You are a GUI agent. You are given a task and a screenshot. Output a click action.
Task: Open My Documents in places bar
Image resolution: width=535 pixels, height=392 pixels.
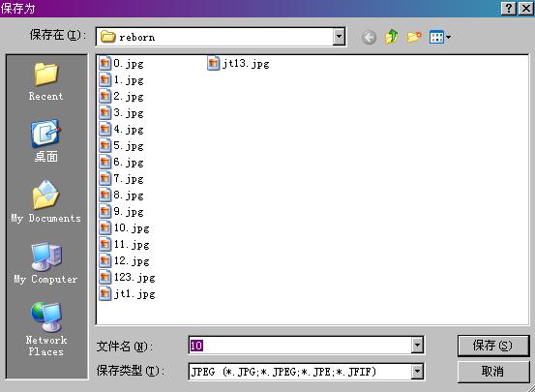[x=46, y=201]
